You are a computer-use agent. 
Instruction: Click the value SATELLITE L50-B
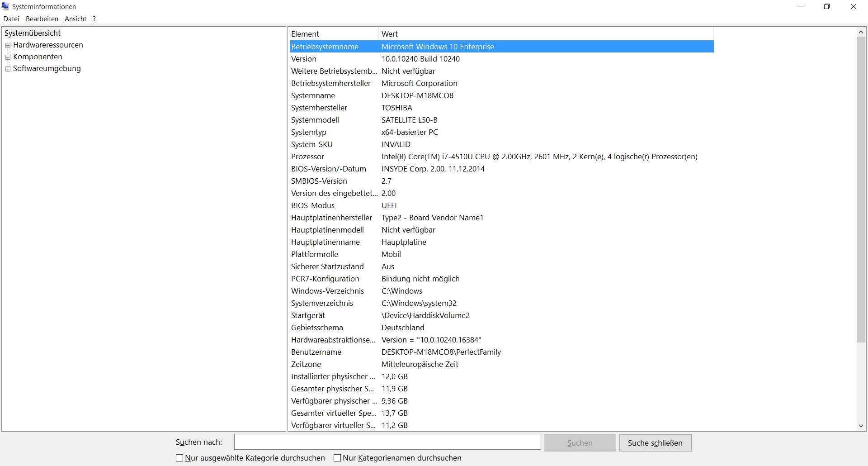tap(410, 120)
